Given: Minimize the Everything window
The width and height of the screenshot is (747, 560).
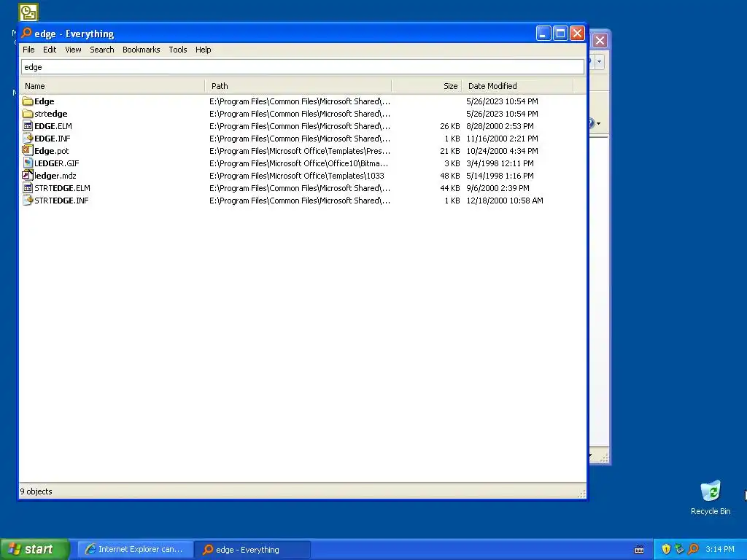Looking at the screenshot, I should (543, 34).
